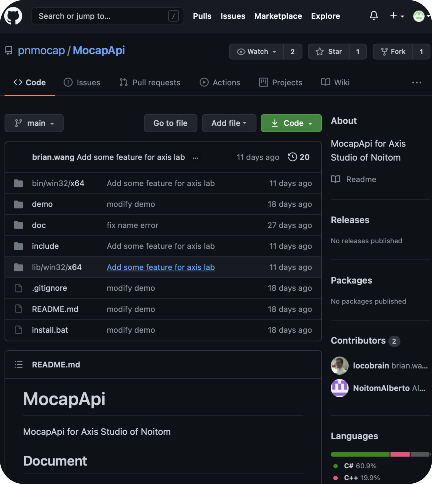Switch to the Pull requests tab
The image size is (432, 484).
point(150,82)
